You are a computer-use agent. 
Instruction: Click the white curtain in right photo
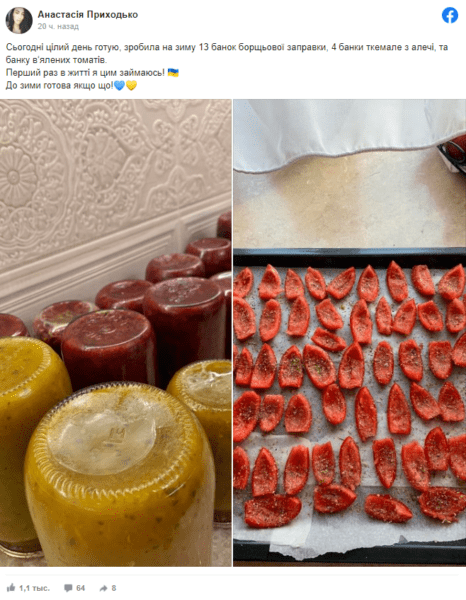(x=344, y=134)
